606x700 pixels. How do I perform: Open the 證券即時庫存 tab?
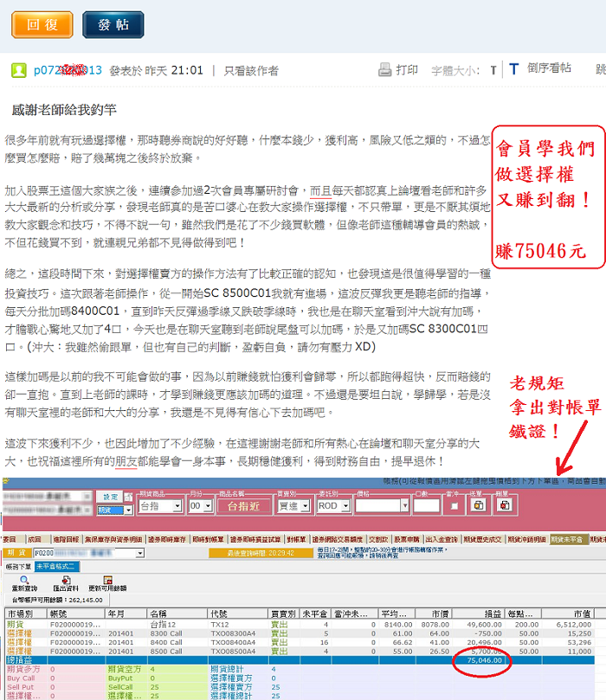167,539
